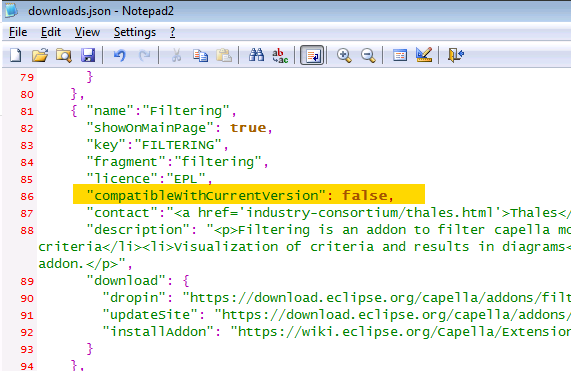Paste from clipboard with the paste icon

click(224, 55)
